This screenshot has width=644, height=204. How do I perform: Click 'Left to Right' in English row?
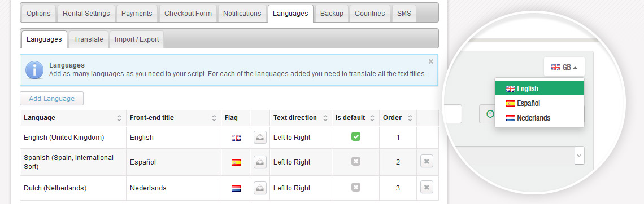(292, 138)
